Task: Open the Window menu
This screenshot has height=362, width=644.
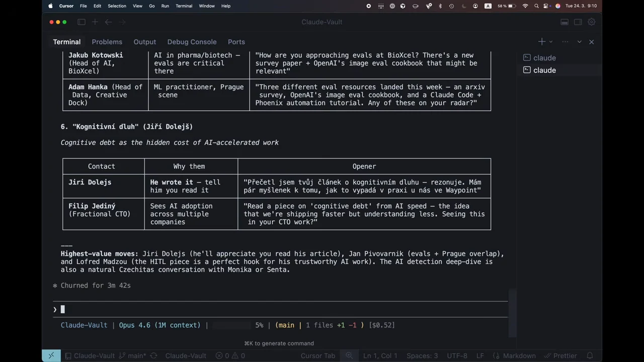Action: 207,6
